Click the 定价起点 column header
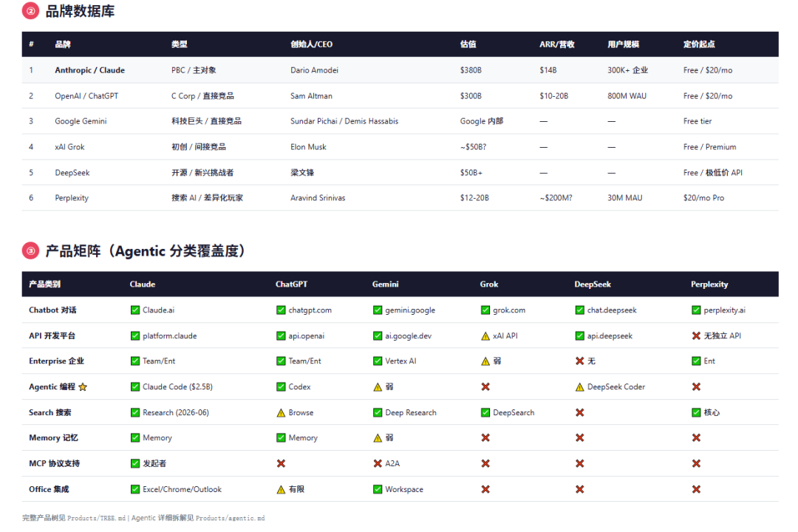This screenshot has width=798, height=532. point(699,44)
